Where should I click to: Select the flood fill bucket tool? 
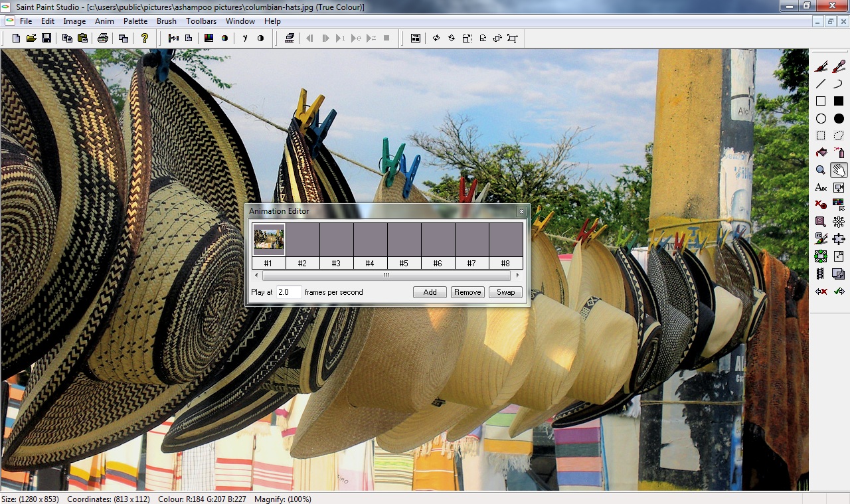(x=821, y=153)
